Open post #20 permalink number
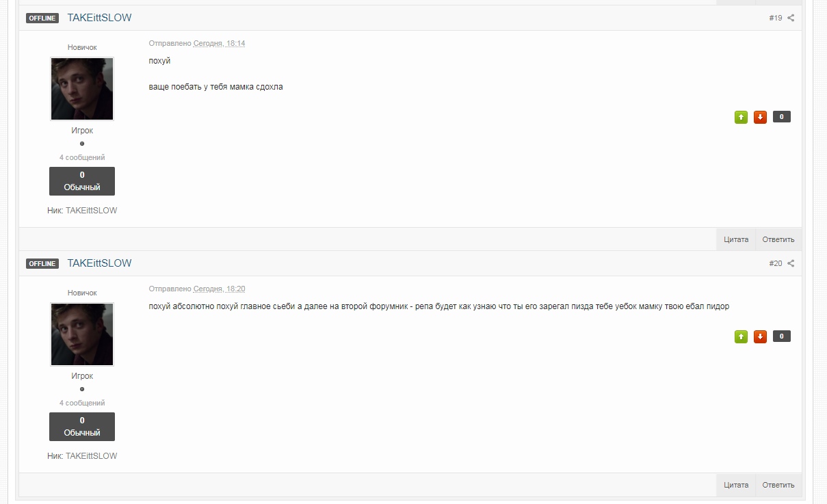 pyautogui.click(x=775, y=263)
